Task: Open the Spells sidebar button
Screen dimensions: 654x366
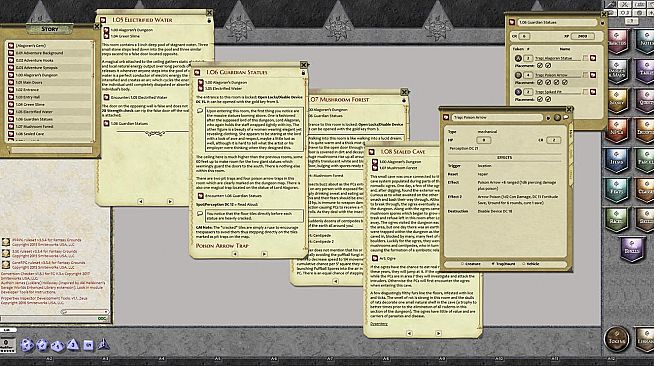Action: pos(631,249)
